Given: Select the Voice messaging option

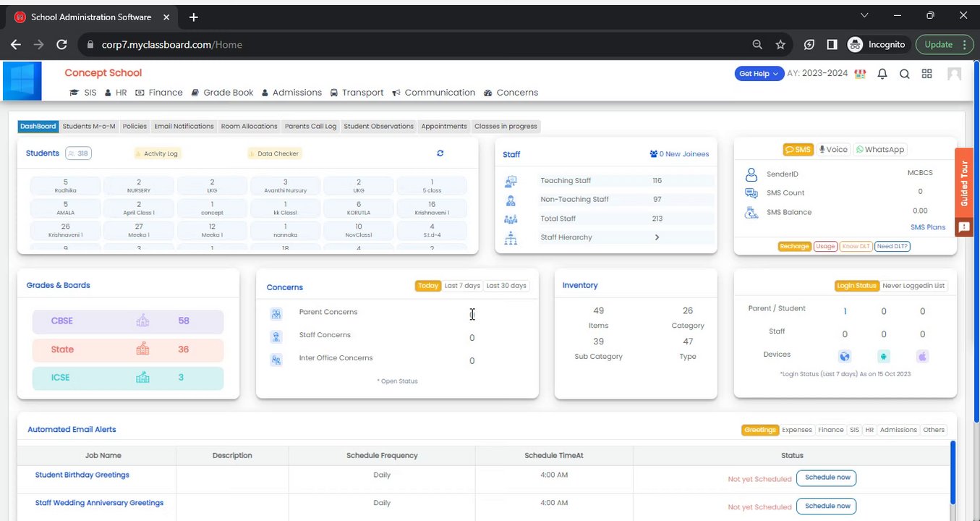Looking at the screenshot, I should (x=833, y=150).
